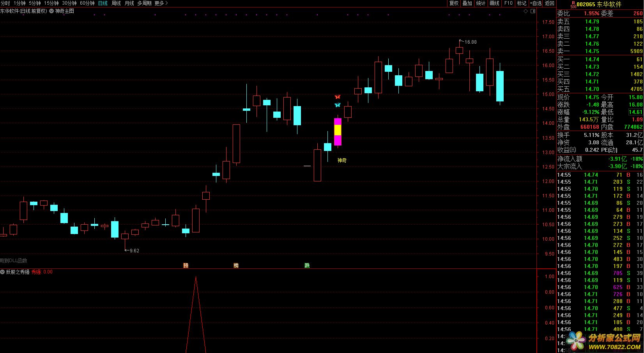Viewport: 644px width, 353px height.
Task: Expand the 妖股之秀强 indicator dropdown
Action: [x=3, y=272]
